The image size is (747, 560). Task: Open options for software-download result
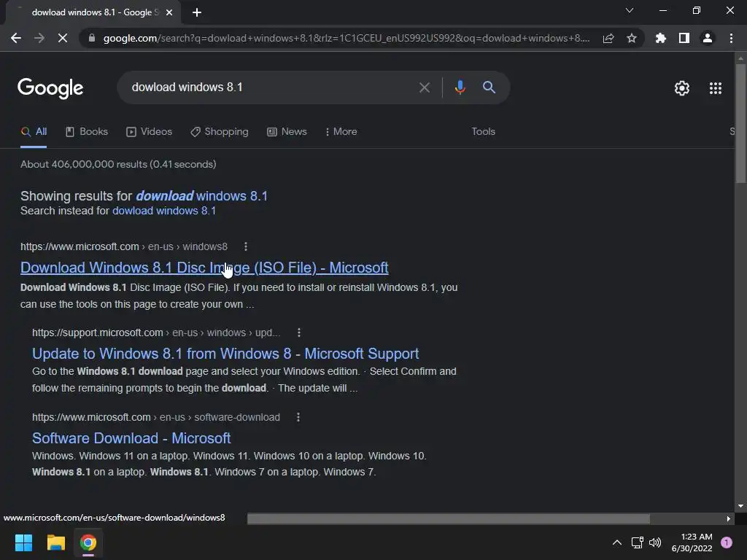(x=298, y=418)
